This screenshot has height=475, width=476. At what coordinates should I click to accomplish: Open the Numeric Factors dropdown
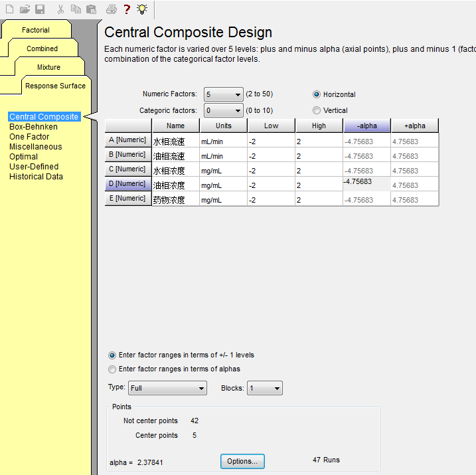tap(238, 95)
